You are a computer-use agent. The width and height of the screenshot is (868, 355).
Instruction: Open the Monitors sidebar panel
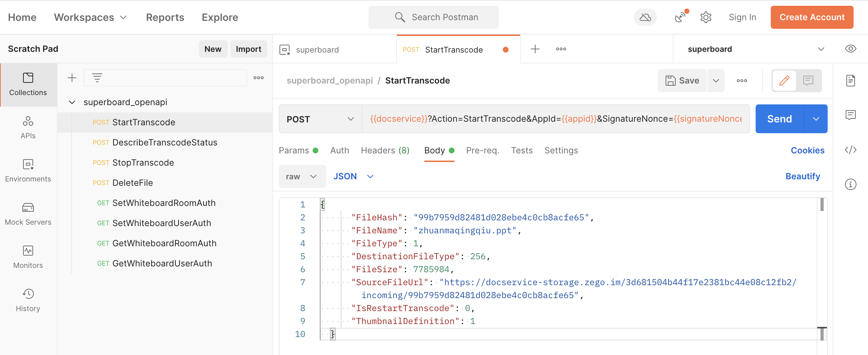(x=28, y=257)
